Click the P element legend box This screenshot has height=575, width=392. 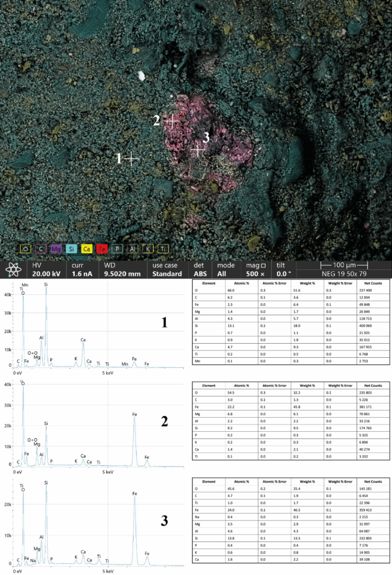click(117, 249)
